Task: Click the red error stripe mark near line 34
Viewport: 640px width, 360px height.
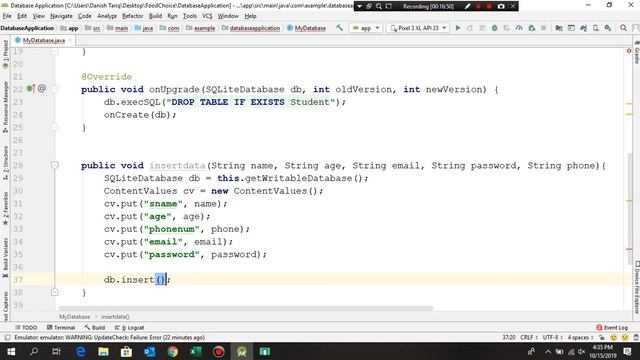Action: tap(629, 249)
